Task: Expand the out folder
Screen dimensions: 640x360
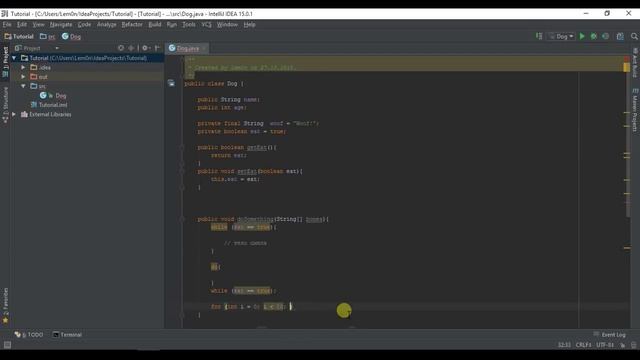Action: 23,77
